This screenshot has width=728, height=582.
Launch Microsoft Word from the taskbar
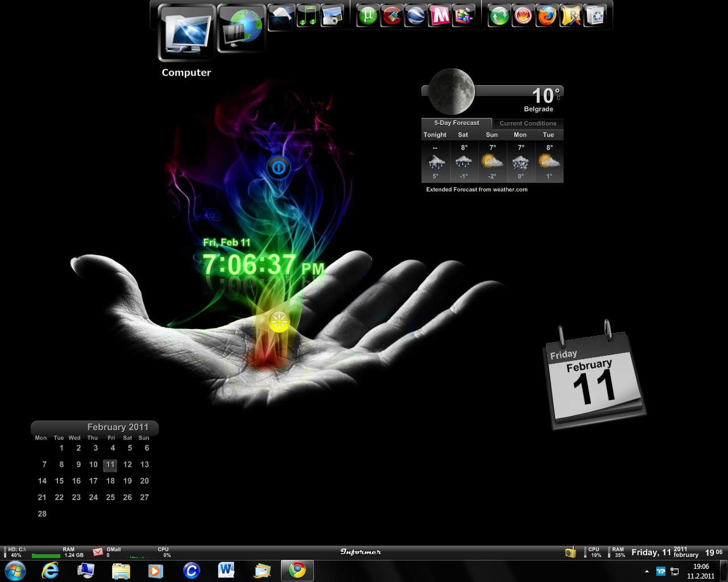click(x=226, y=571)
